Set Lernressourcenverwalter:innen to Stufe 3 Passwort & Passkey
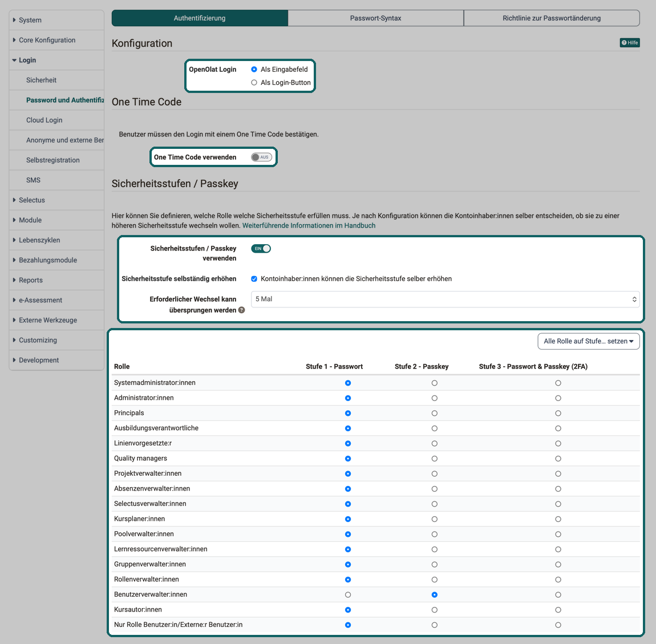656x644 pixels. (x=558, y=549)
